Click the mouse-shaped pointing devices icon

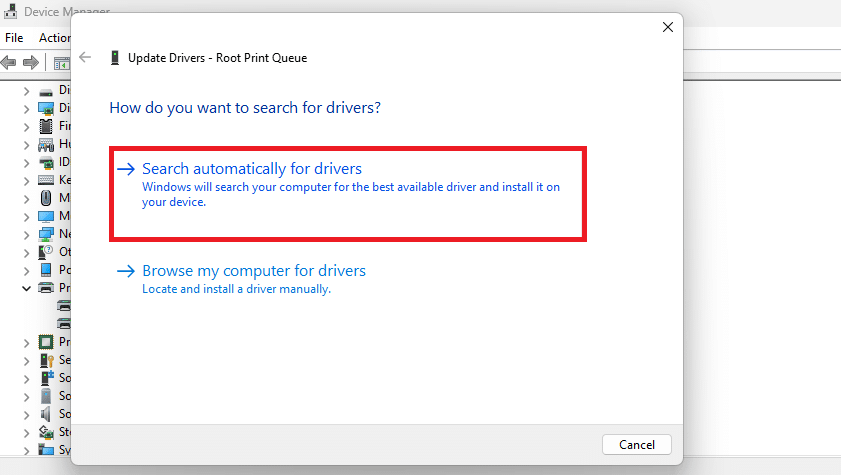tap(46, 198)
